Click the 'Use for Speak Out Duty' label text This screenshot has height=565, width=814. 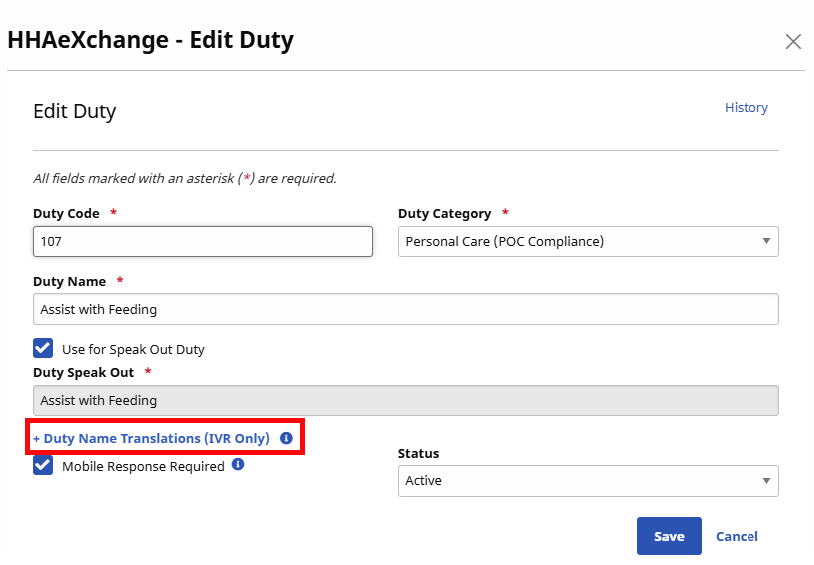tap(133, 350)
